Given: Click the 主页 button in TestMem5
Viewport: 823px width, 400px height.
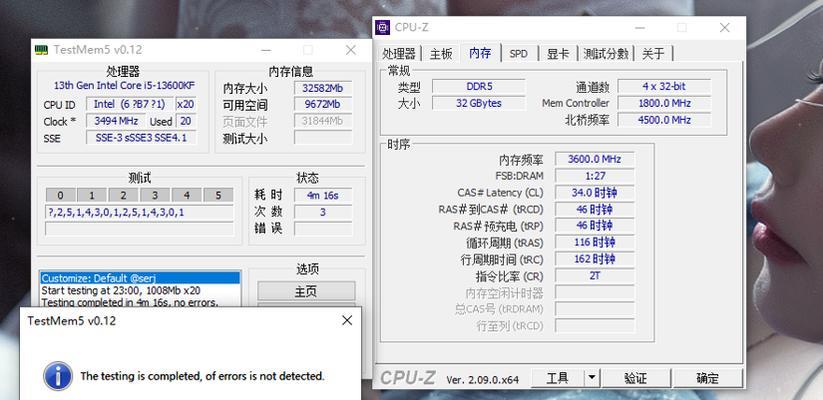Looking at the screenshot, I should [306, 291].
